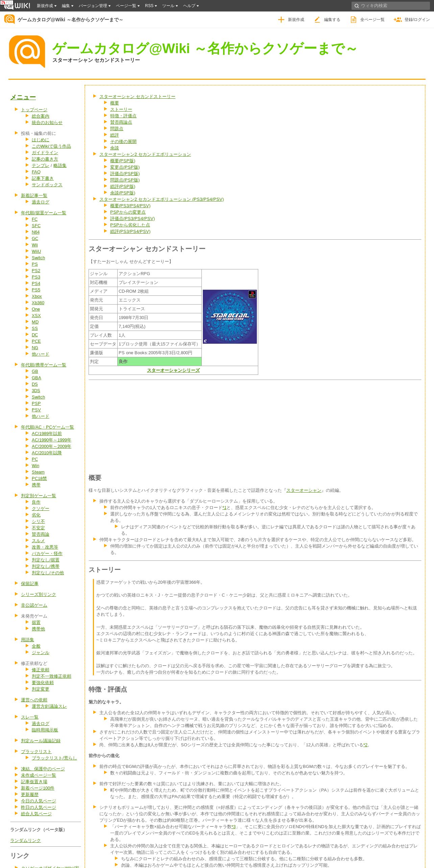The image size is (434, 868).
Task: Open 更新履歴 in sidebar
Action: [x=30, y=795]
